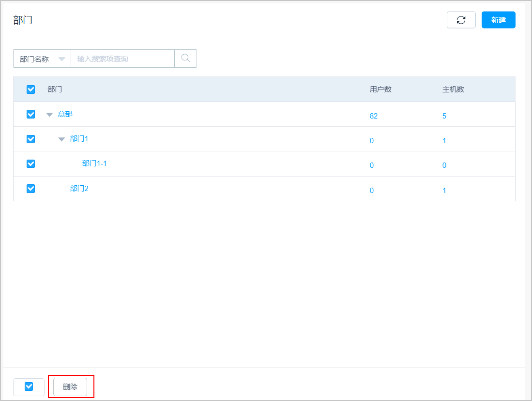Click the 总部 user count 82
The height and width of the screenshot is (401, 532).
(374, 116)
